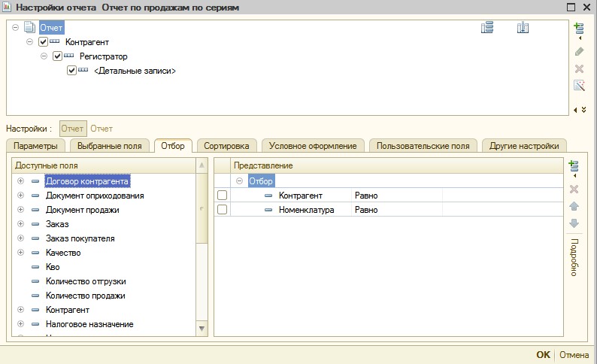Click the delete filter item X icon
Image resolution: width=597 pixels, height=364 pixels.
pyautogui.click(x=574, y=189)
